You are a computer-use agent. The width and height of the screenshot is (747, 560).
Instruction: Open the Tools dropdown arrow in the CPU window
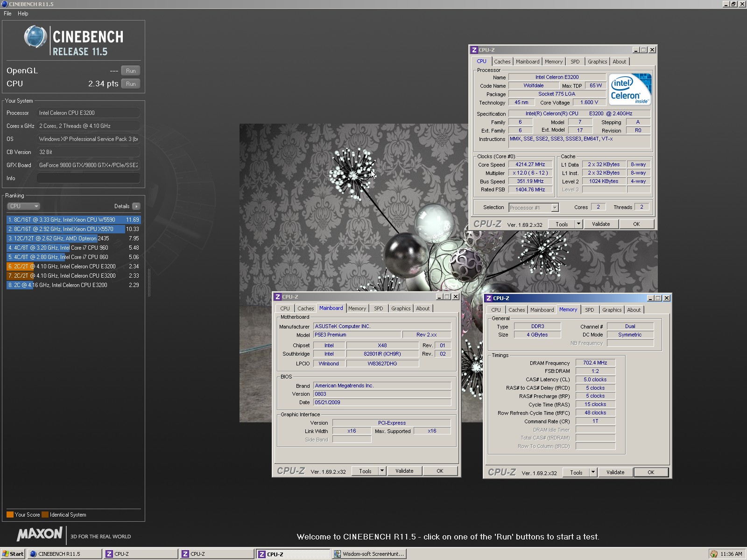pos(578,224)
